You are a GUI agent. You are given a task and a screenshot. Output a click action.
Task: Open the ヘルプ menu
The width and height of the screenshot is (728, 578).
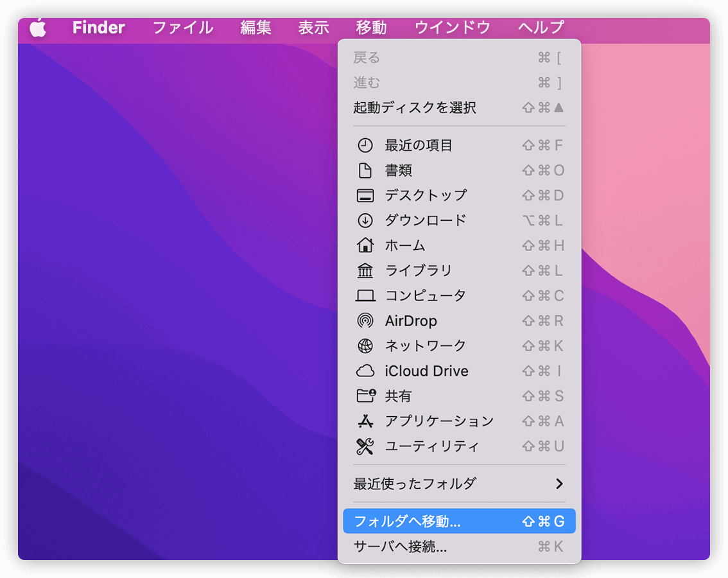click(x=541, y=28)
